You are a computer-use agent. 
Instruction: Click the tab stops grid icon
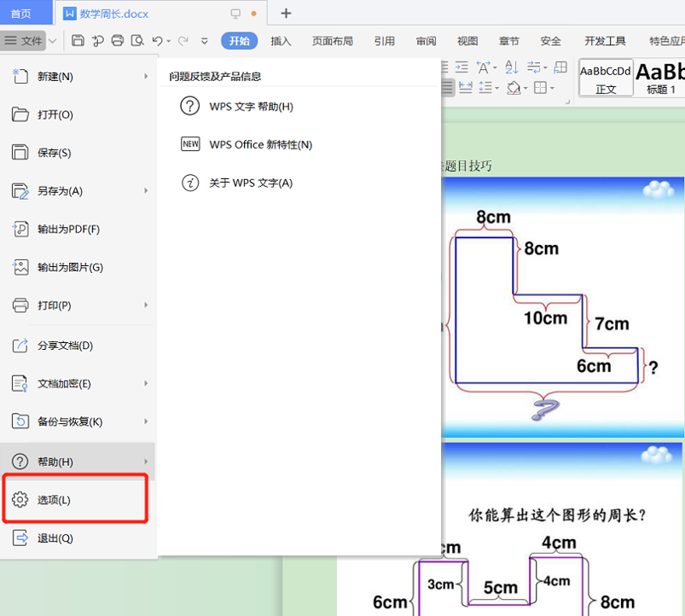560,67
